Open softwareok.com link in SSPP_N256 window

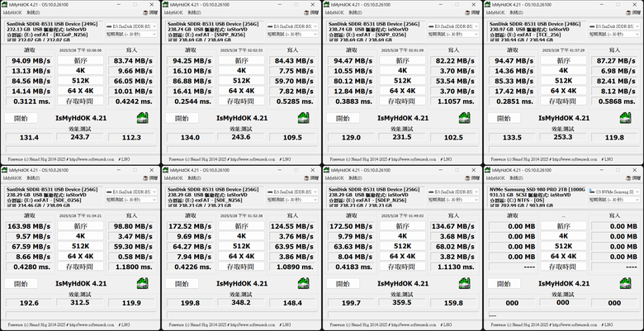(253, 159)
